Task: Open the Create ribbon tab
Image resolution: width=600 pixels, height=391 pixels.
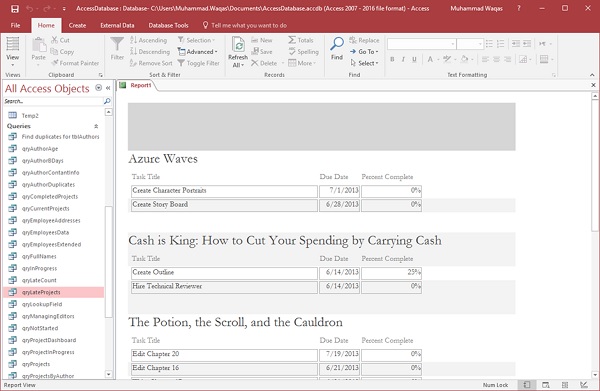Action: [x=77, y=25]
